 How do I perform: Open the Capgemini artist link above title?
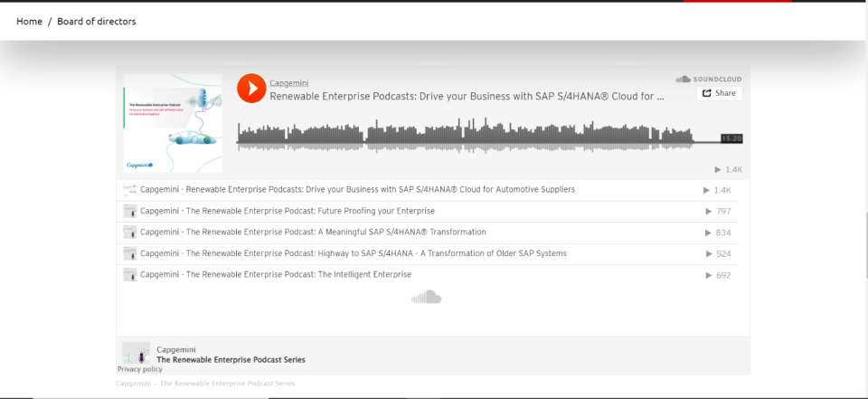point(289,82)
